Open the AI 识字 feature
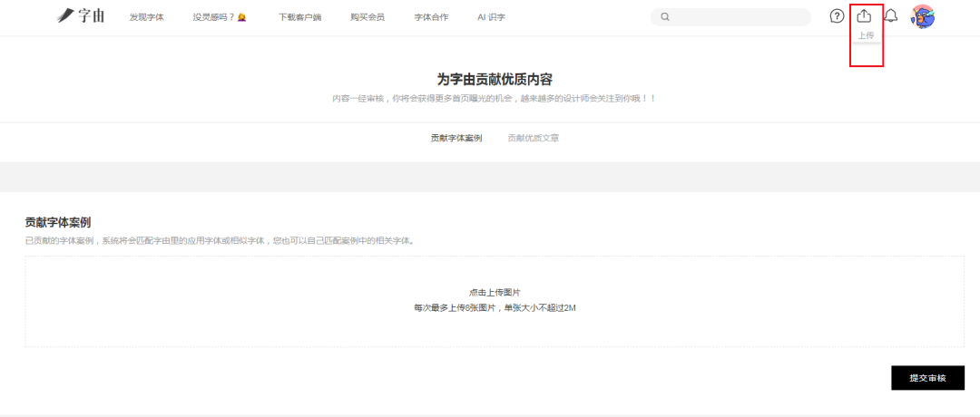The height and width of the screenshot is (417, 980). (x=492, y=17)
